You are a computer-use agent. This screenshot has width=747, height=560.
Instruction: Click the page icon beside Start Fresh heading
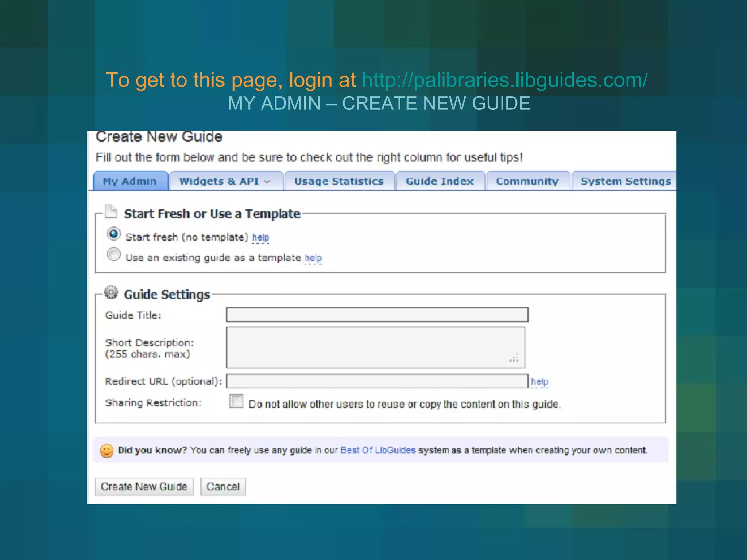point(111,211)
